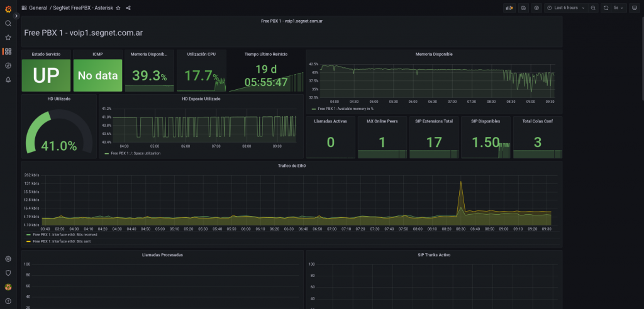Share the dashboard via share icon
The width and height of the screenshot is (644, 309).
pyautogui.click(x=128, y=8)
